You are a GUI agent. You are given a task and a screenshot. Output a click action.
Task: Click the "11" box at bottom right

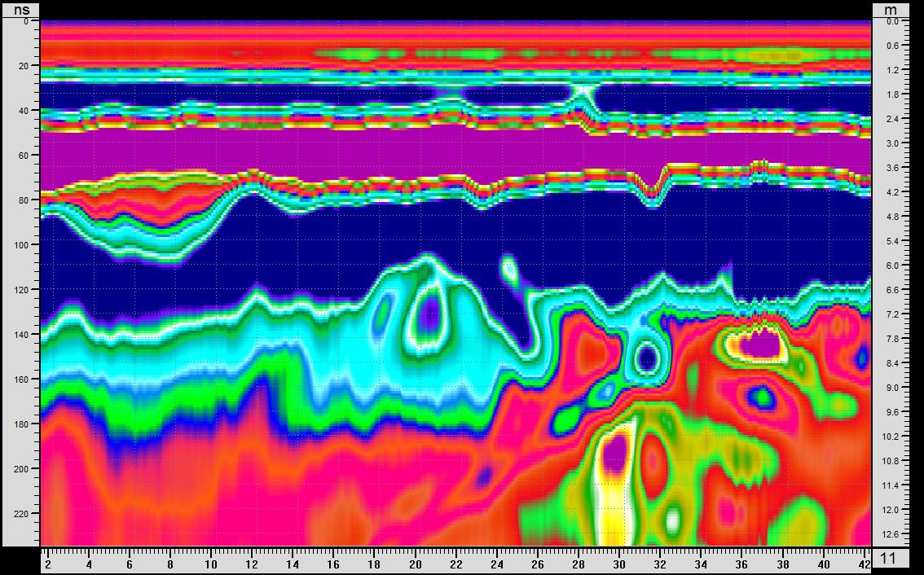[x=890, y=559]
